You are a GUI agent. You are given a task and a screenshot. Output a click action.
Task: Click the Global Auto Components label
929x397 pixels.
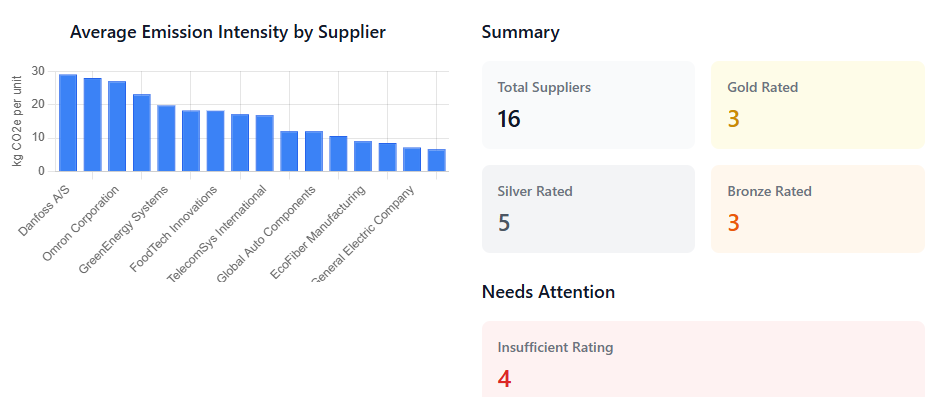(x=266, y=233)
